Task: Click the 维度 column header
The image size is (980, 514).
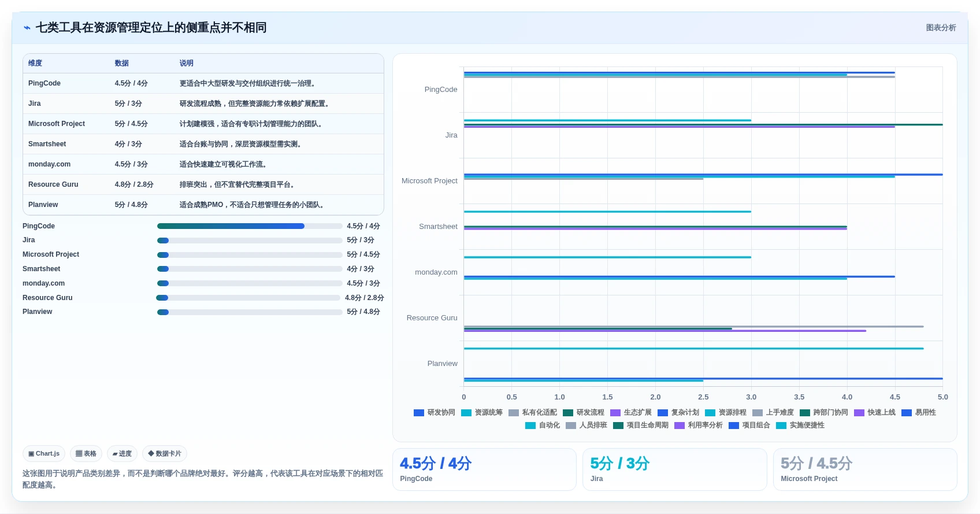Action: coord(35,63)
